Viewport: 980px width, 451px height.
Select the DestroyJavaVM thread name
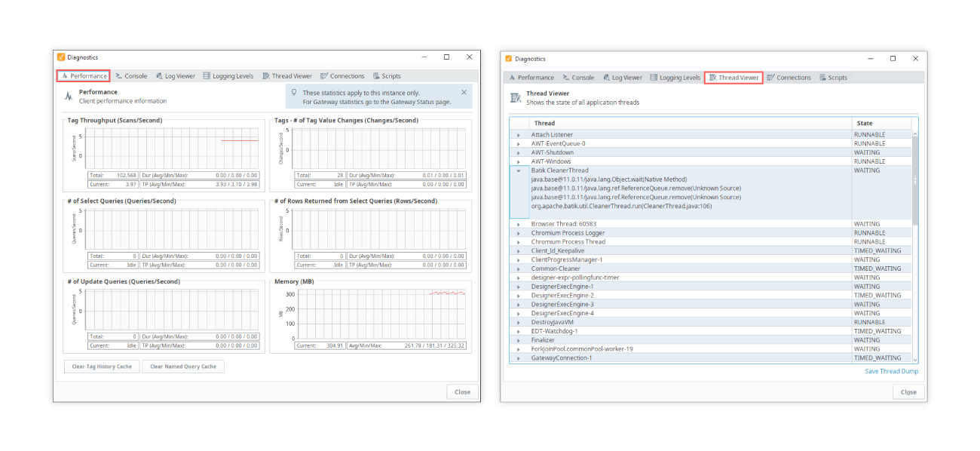click(x=553, y=322)
